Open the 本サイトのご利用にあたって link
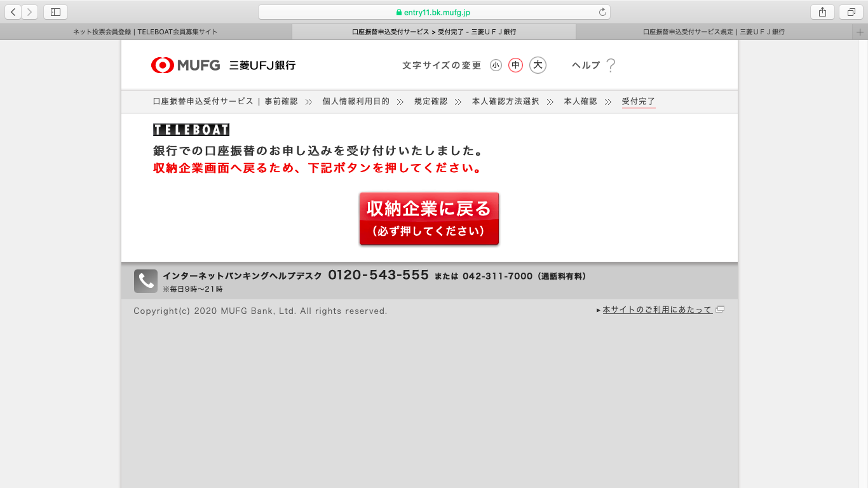The image size is (868, 488). pos(657,309)
